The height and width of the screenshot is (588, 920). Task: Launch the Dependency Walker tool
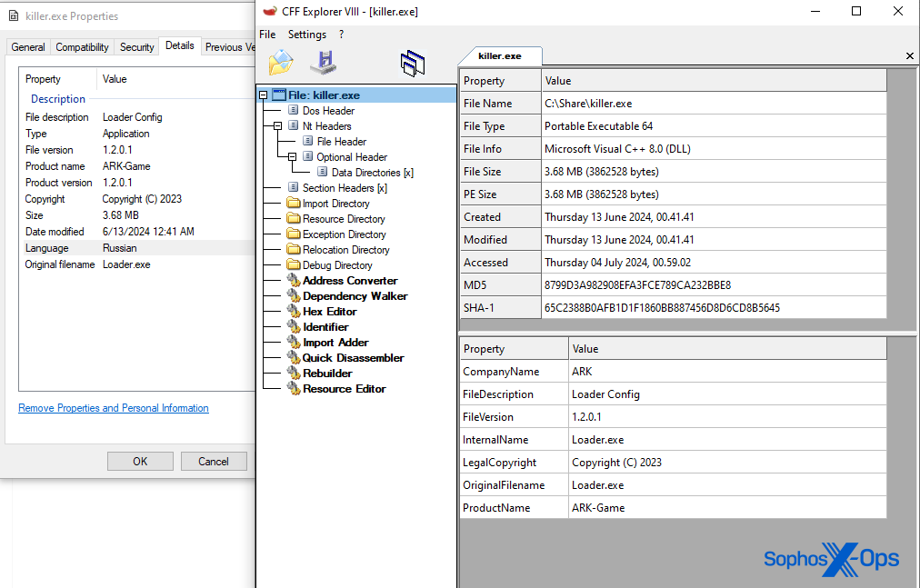coord(355,296)
